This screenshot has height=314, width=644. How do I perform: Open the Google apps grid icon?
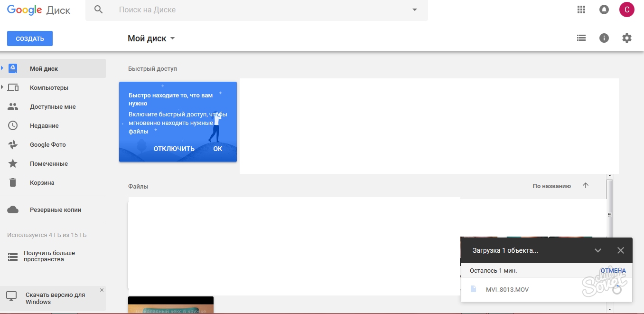(581, 10)
